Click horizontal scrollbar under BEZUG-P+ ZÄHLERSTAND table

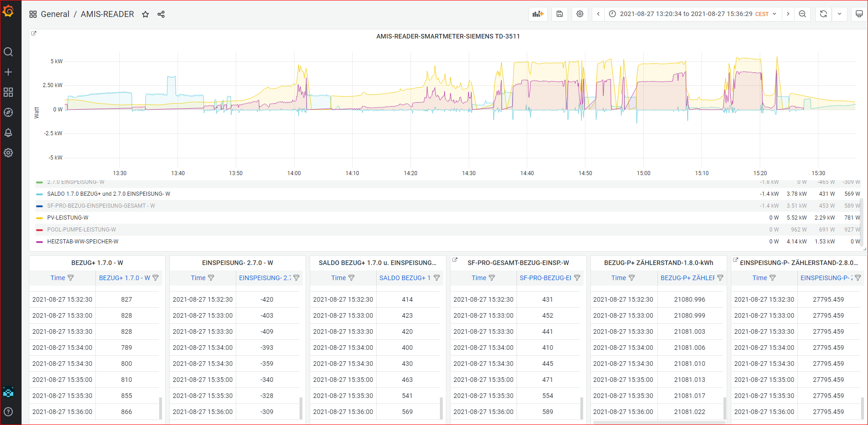coord(659,423)
